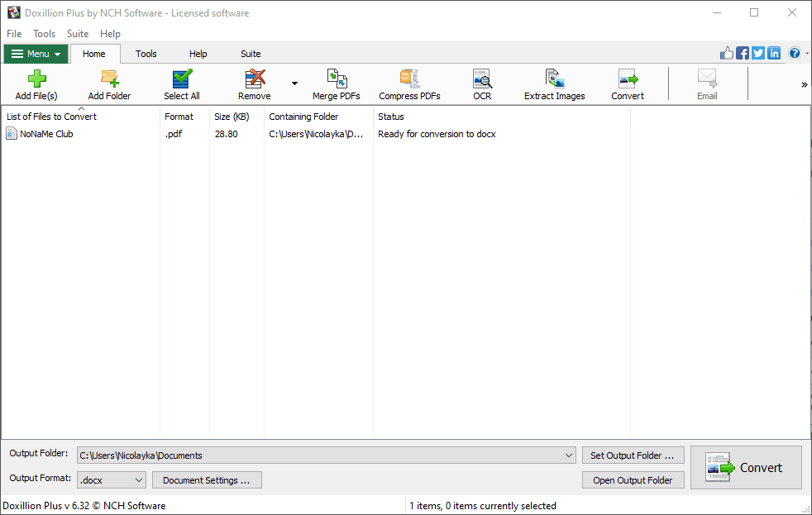
Task: Click the .pdf format cell
Action: (x=174, y=134)
